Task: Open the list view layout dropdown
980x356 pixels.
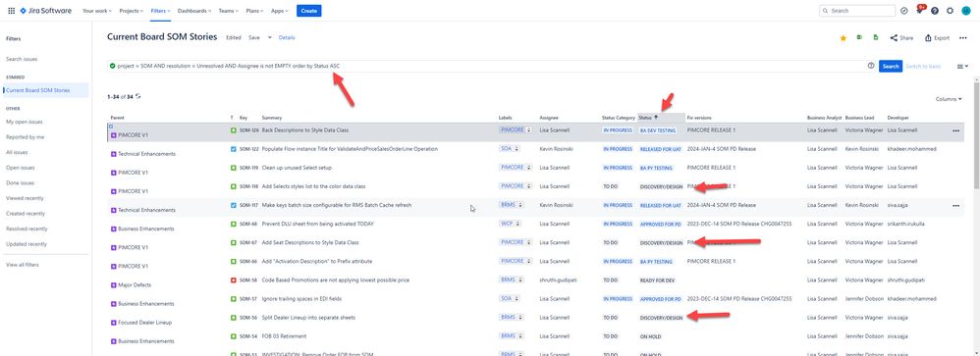Action: pyautogui.click(x=962, y=67)
